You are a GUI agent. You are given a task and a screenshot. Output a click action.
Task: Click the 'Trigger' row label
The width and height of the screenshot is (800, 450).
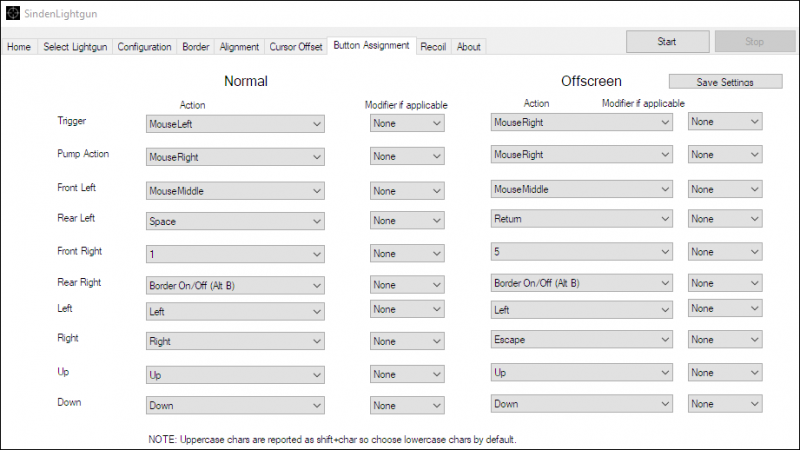point(71,121)
